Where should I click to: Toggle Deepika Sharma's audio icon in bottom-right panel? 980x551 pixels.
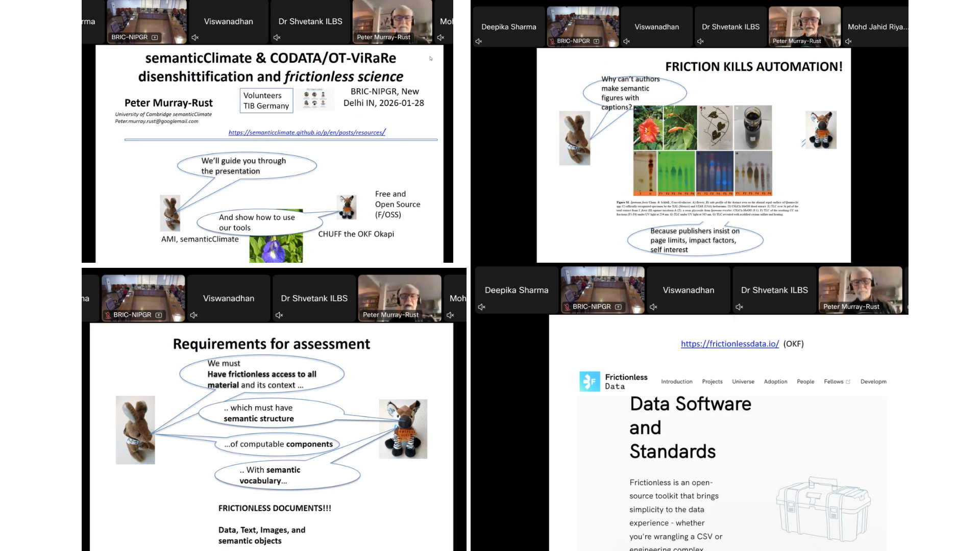481,307
